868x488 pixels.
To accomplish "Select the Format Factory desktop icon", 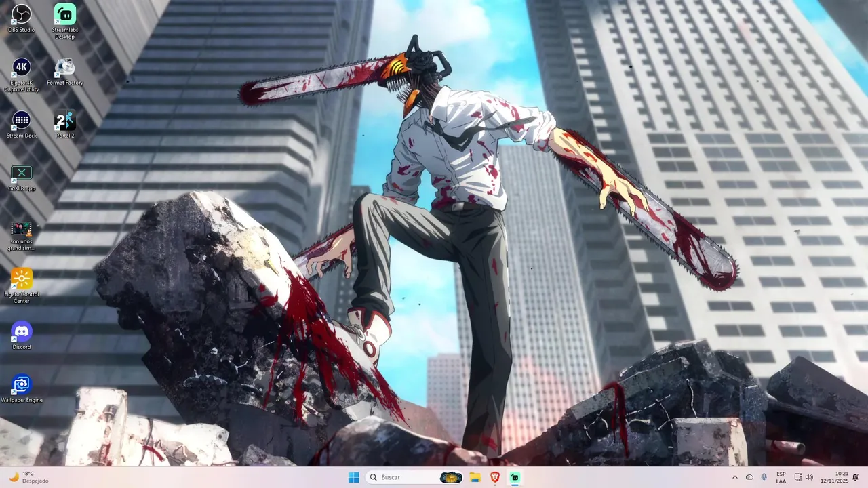I will 65,71.
